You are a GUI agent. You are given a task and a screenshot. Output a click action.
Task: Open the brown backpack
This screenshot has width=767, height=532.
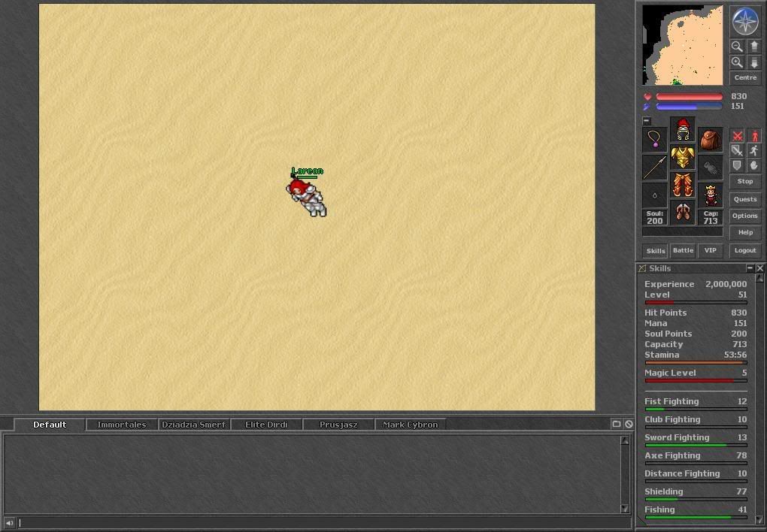(x=711, y=139)
